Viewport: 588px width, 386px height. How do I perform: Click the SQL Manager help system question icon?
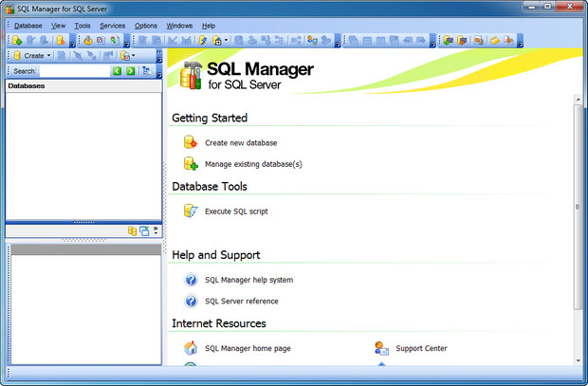pyautogui.click(x=191, y=280)
